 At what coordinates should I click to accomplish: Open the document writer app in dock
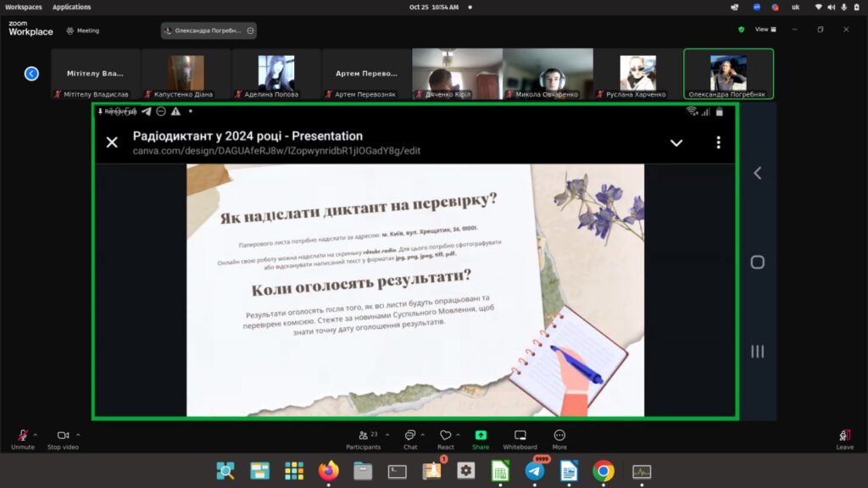click(x=569, y=471)
